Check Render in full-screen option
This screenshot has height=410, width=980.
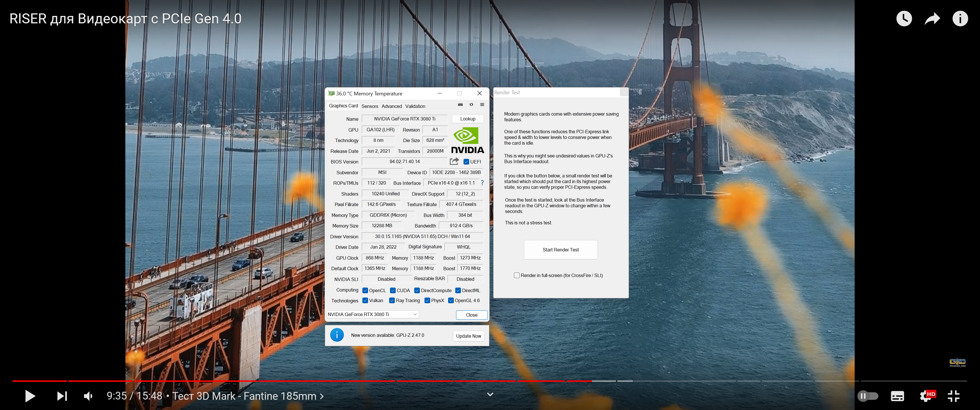point(516,275)
